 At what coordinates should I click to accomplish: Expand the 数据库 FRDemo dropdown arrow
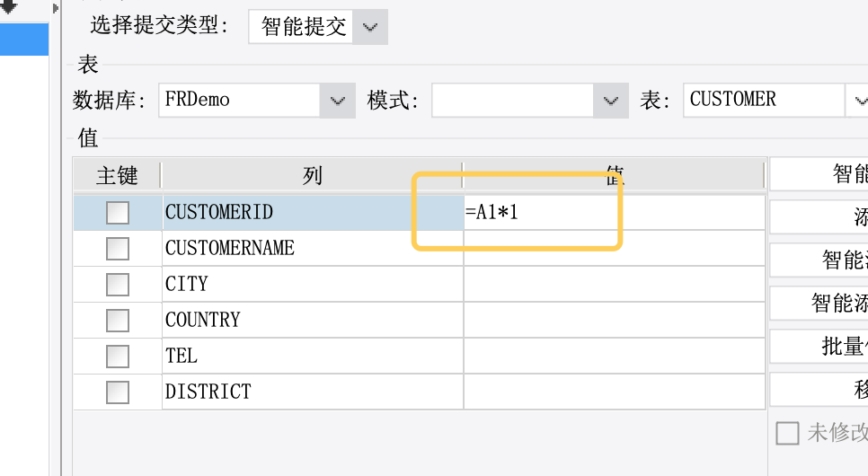click(337, 101)
